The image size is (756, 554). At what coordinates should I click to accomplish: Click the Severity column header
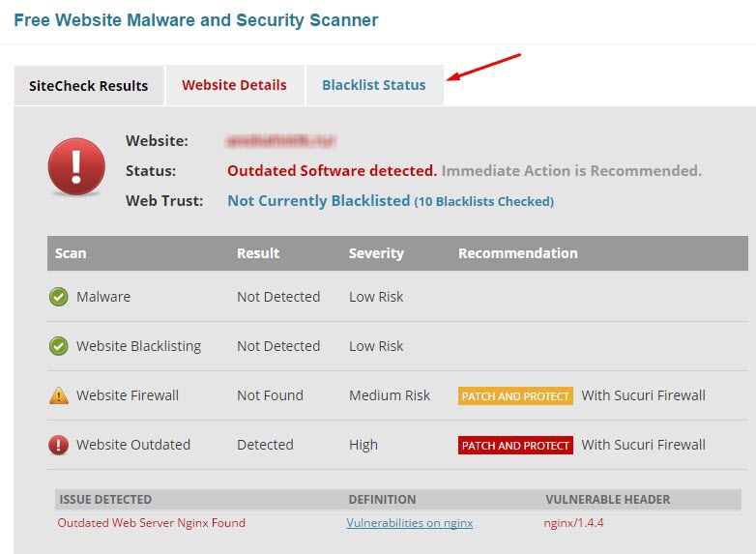click(x=376, y=253)
